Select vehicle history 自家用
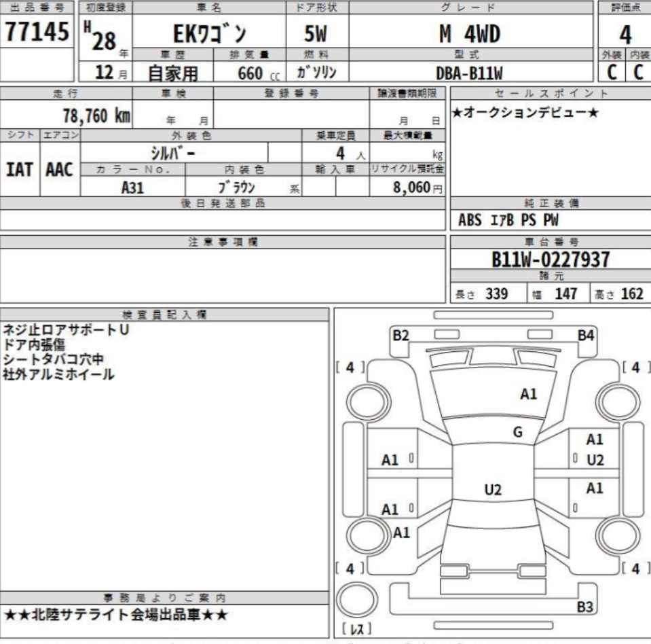 (173, 73)
